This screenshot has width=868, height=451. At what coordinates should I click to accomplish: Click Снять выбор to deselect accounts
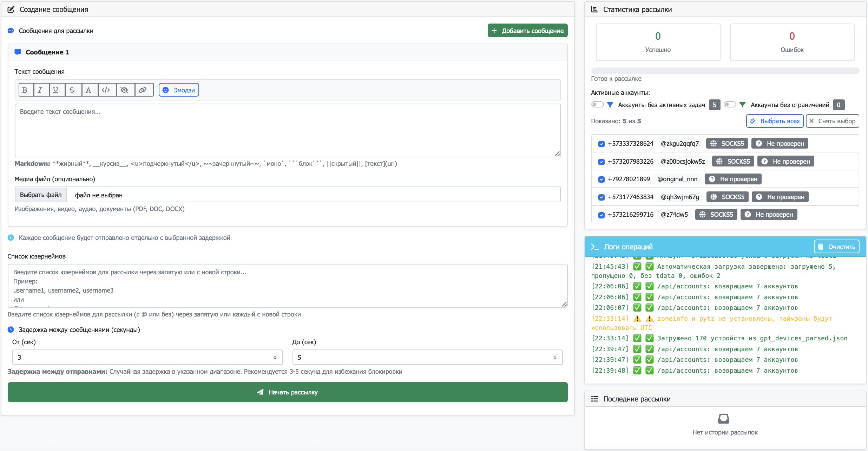832,121
